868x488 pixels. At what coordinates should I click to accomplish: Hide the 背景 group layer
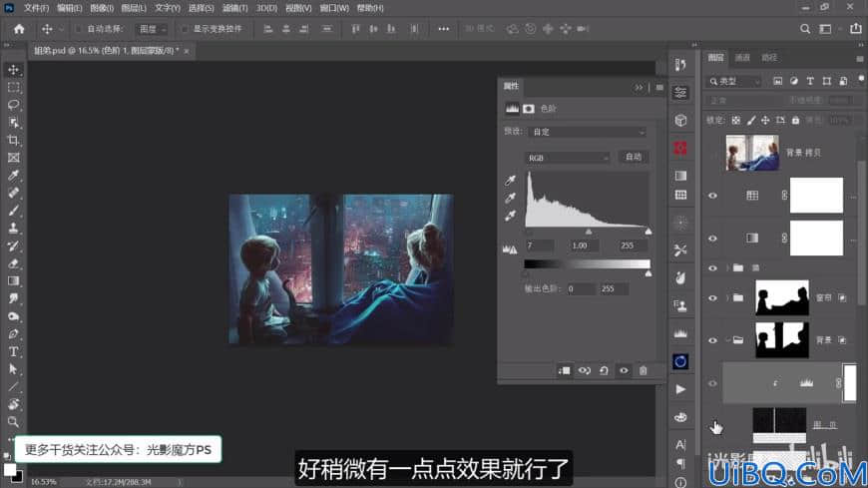coord(713,340)
